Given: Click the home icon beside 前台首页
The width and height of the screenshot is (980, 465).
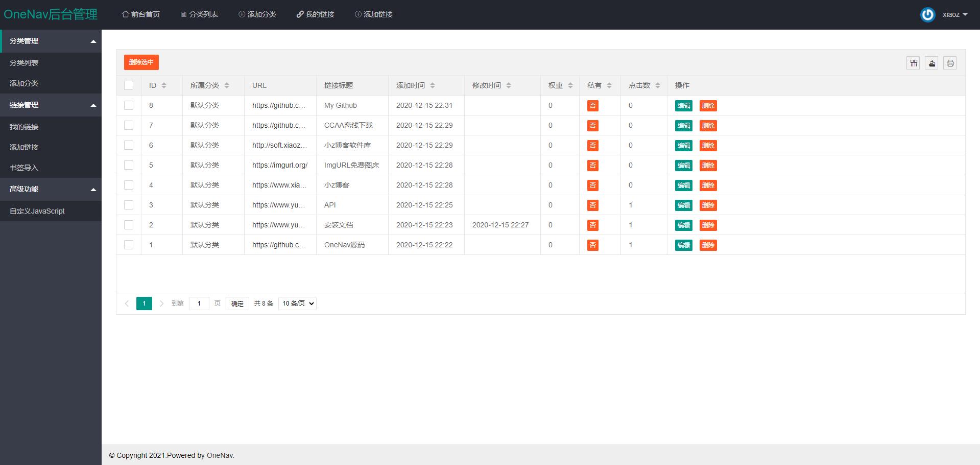Looking at the screenshot, I should [x=125, y=14].
